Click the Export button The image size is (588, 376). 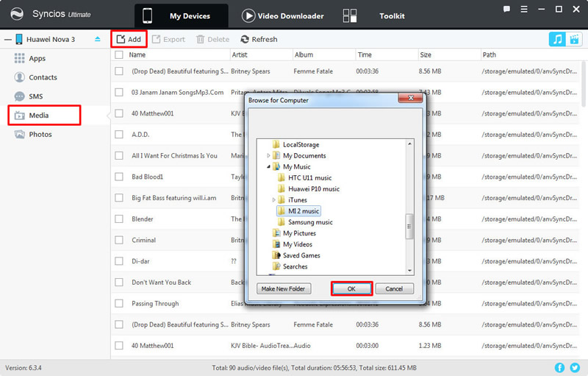[x=168, y=39]
